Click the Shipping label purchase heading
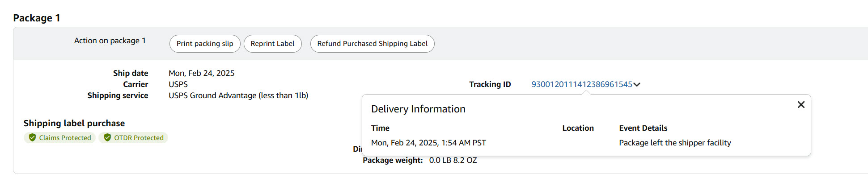This screenshot has width=868, height=178. point(74,123)
